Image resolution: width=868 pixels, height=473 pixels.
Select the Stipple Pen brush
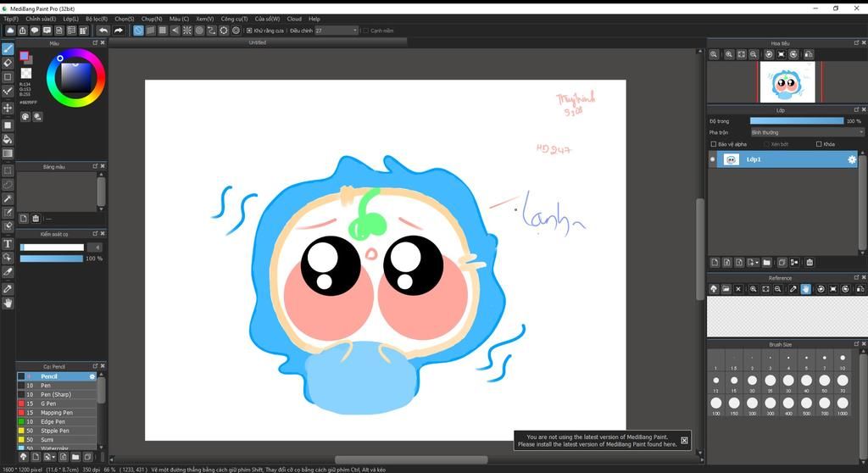coord(57,431)
